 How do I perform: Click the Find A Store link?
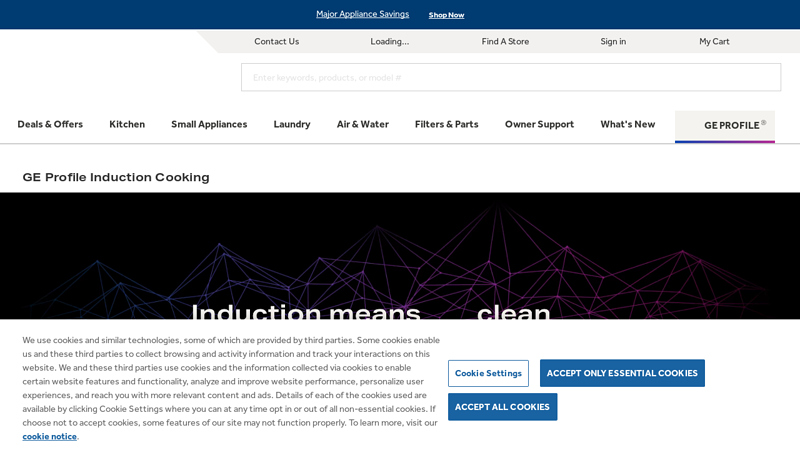[x=505, y=41]
